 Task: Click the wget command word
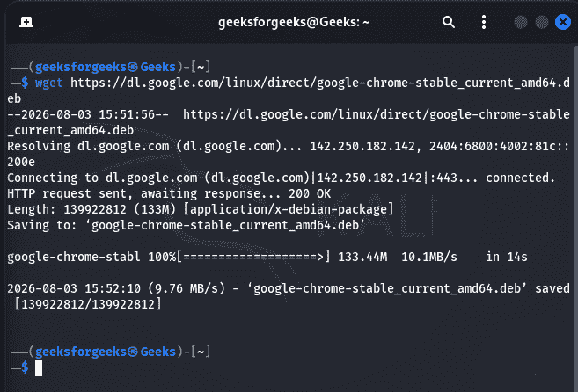48,83
